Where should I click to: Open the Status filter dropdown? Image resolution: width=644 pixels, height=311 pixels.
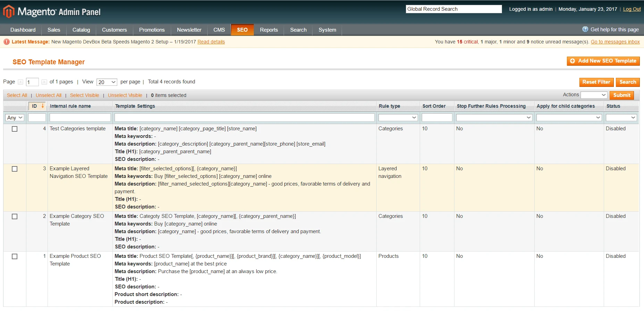(x=621, y=118)
